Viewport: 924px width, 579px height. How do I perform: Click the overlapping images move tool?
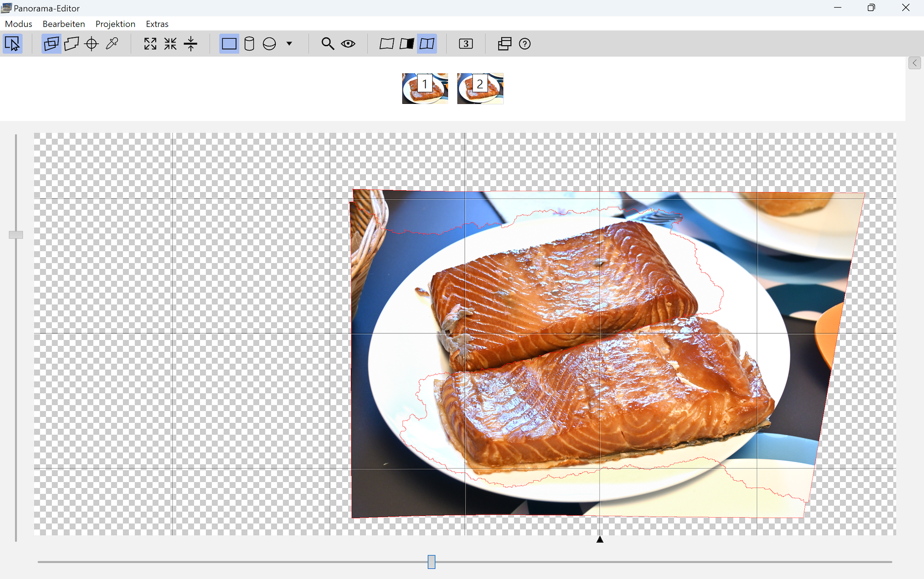coord(51,44)
